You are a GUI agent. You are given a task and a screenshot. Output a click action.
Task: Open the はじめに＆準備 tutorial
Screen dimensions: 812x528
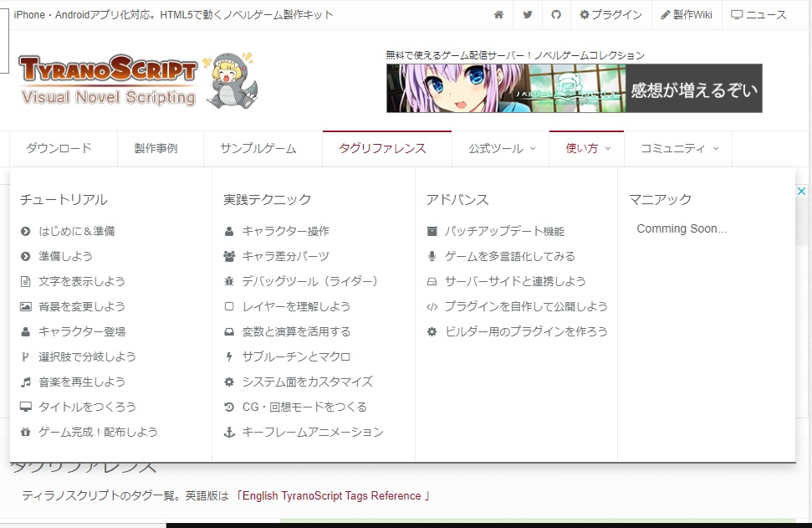(x=77, y=231)
